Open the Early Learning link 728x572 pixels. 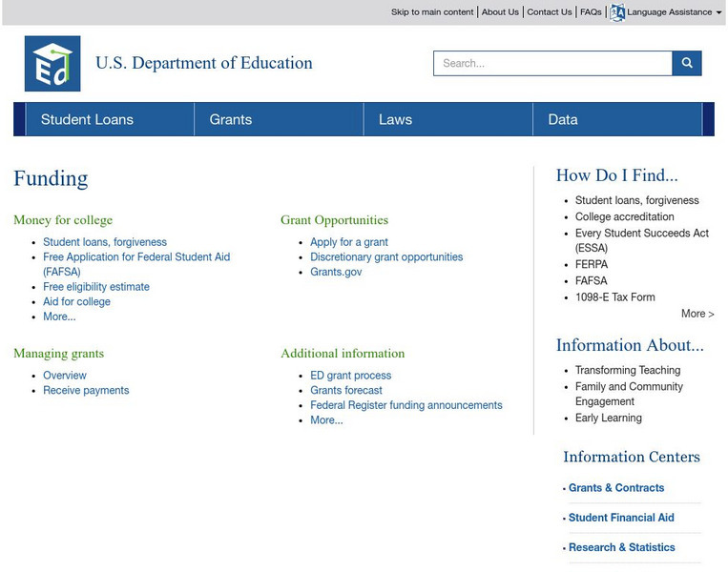[x=608, y=418]
